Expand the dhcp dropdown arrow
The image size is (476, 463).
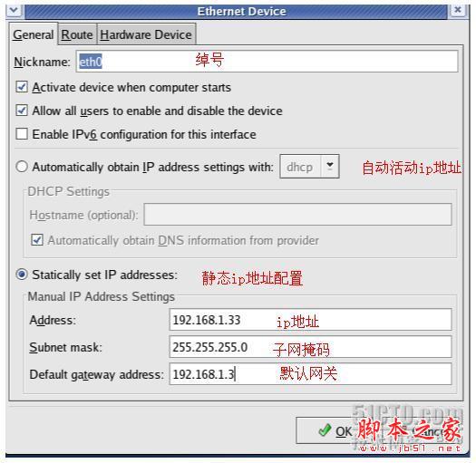(330, 167)
